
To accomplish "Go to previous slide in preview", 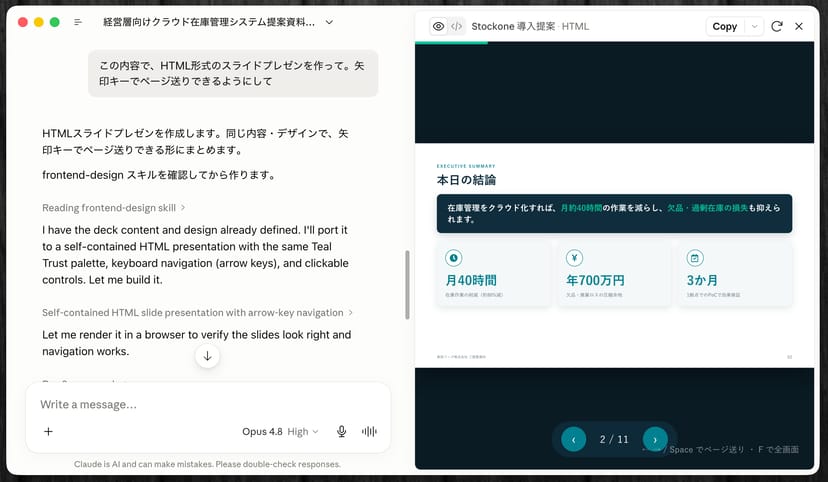I will point(573,439).
